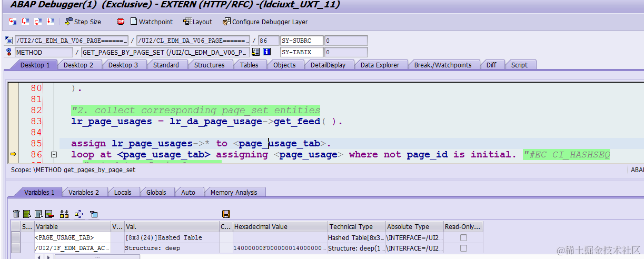Click the red stop breakpoint icon
The width and height of the screenshot is (644, 259).
(x=121, y=22)
